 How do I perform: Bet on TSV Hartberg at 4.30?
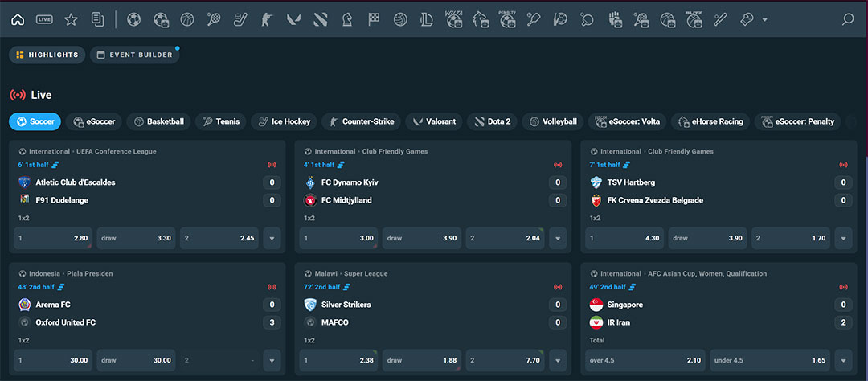tap(624, 238)
